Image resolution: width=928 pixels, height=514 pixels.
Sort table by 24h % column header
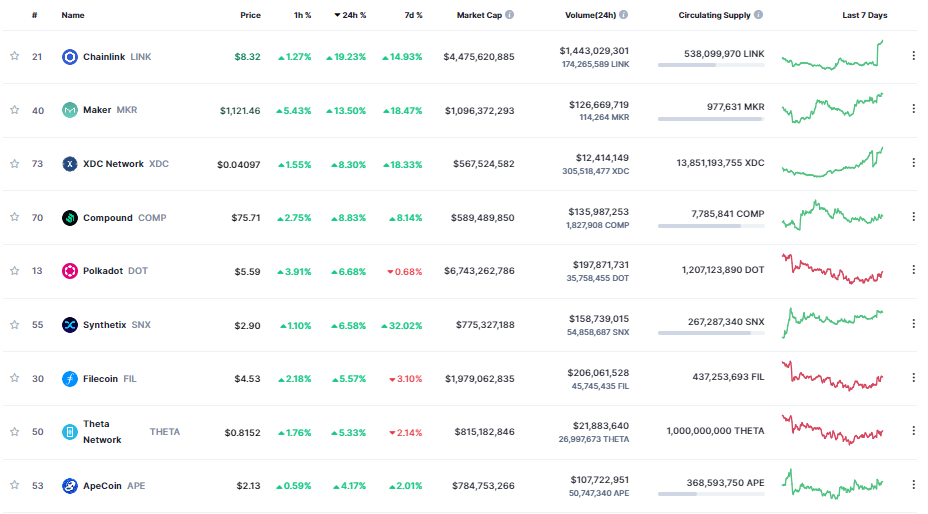[350, 15]
